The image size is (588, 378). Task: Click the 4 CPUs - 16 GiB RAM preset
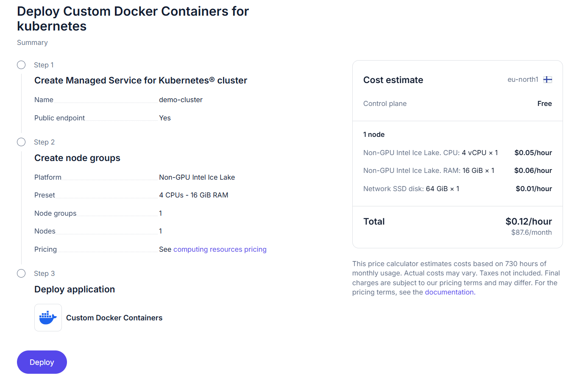pos(193,195)
